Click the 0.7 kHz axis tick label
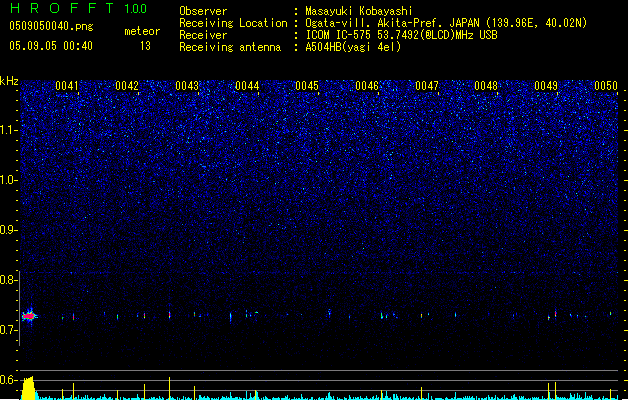Screen dimensions: 629x400 coord(9,330)
